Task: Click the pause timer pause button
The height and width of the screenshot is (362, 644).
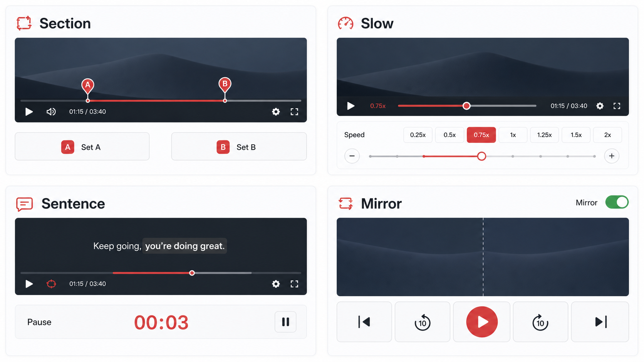Action: [x=285, y=322]
